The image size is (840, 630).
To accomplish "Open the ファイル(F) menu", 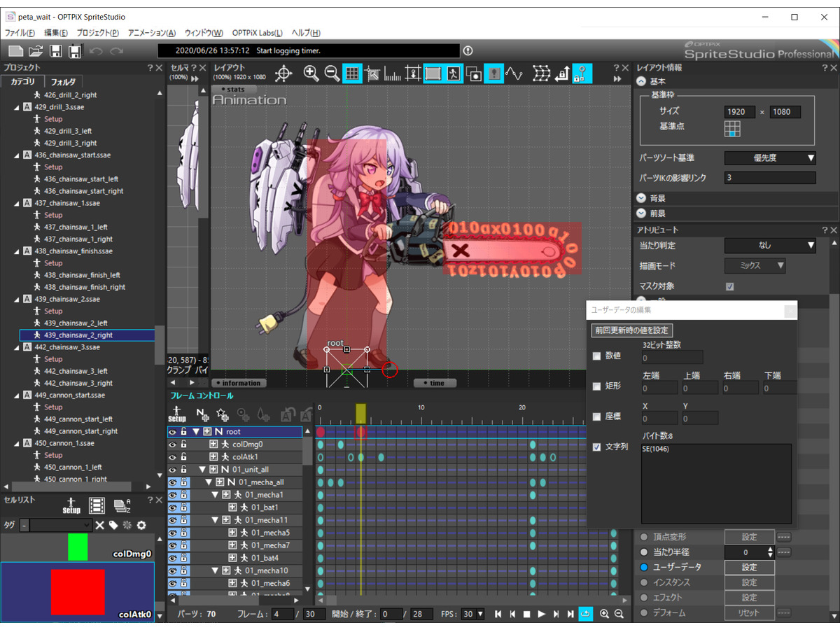I will tap(20, 33).
